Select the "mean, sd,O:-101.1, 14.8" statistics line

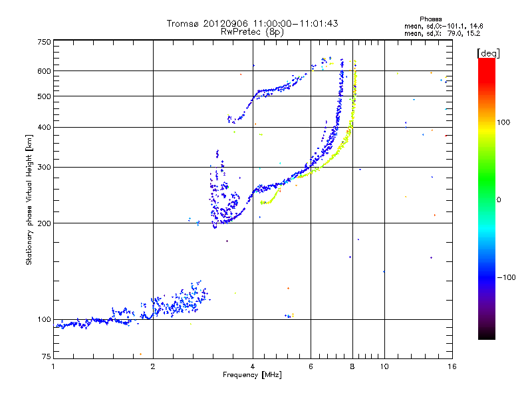[444, 26]
